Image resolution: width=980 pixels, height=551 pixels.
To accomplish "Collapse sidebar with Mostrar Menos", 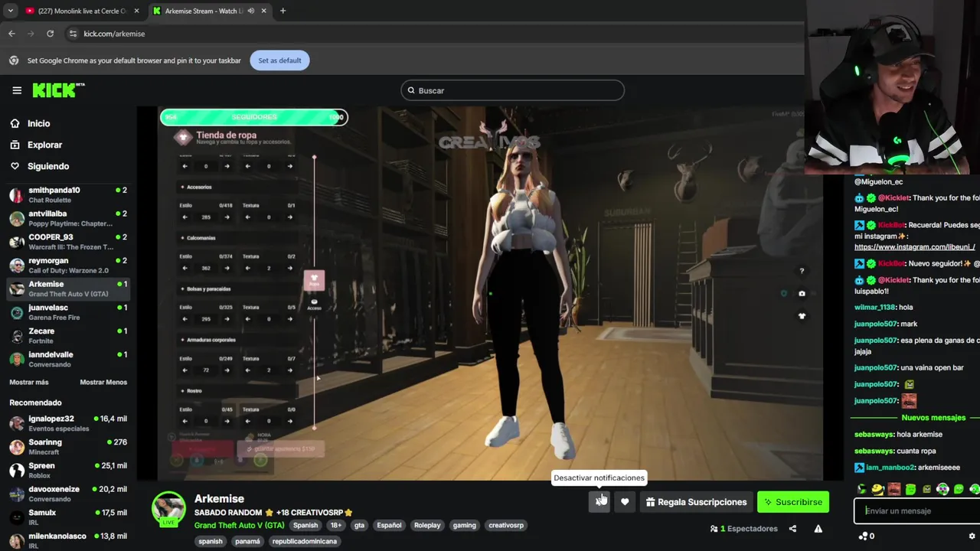I will [x=103, y=382].
